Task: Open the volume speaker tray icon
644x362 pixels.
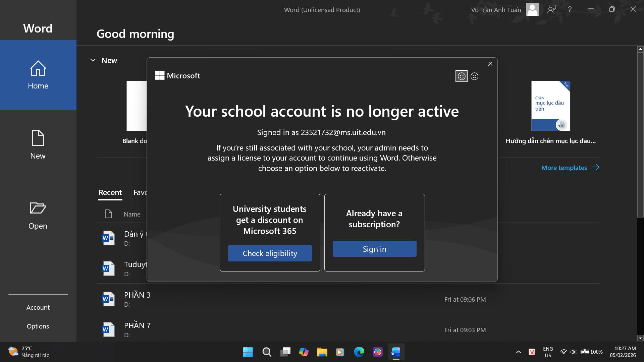Action: [x=573, y=352]
